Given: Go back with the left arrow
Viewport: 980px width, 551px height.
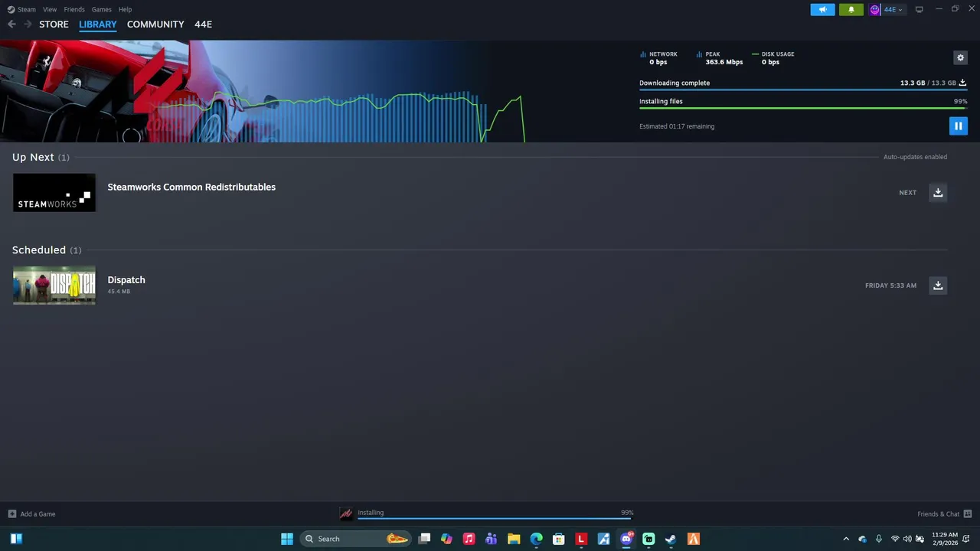Looking at the screenshot, I should click(11, 24).
